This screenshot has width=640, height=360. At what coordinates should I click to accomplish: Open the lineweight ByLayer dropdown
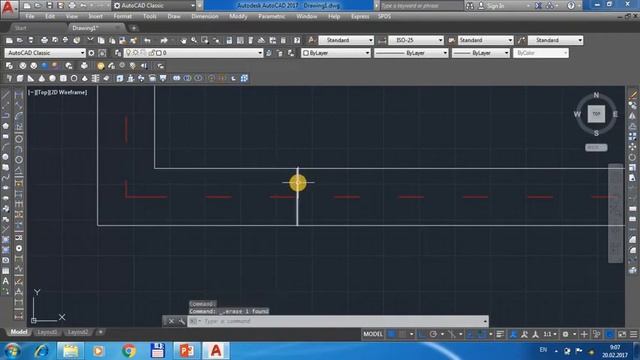click(481, 53)
